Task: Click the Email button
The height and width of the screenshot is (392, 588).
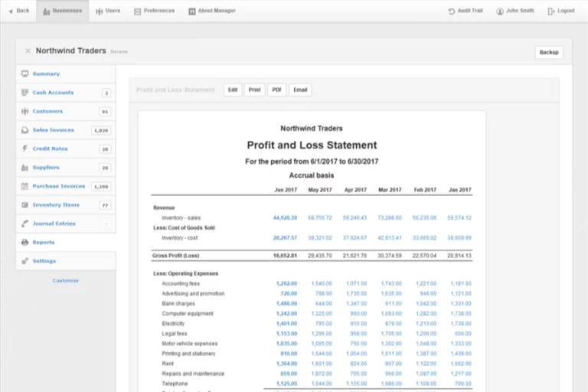Action: click(300, 90)
